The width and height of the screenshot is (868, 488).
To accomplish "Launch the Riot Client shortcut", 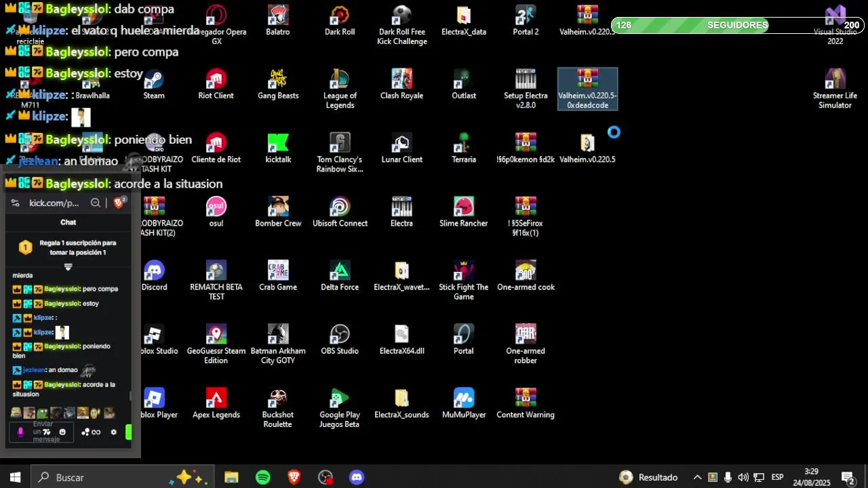I will pos(216,85).
